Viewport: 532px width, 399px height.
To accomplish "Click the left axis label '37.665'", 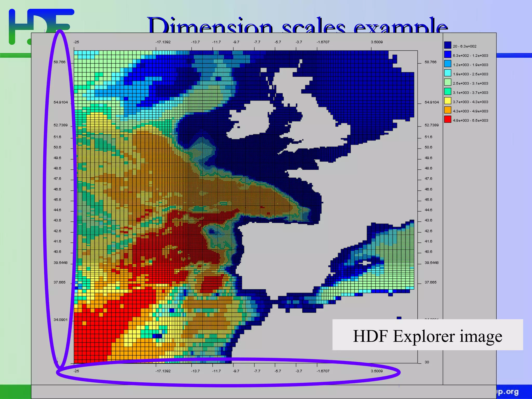I will pos(59,282).
